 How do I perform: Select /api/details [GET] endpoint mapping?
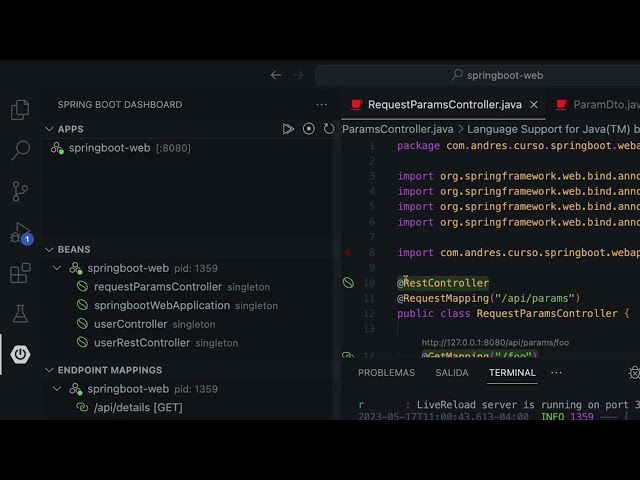pos(188,407)
